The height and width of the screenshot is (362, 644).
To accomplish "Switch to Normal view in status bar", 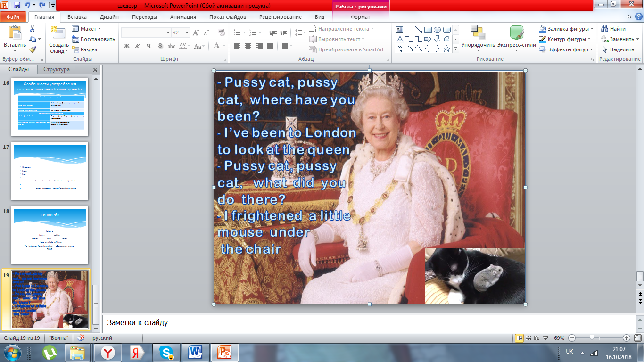I will 520,338.
